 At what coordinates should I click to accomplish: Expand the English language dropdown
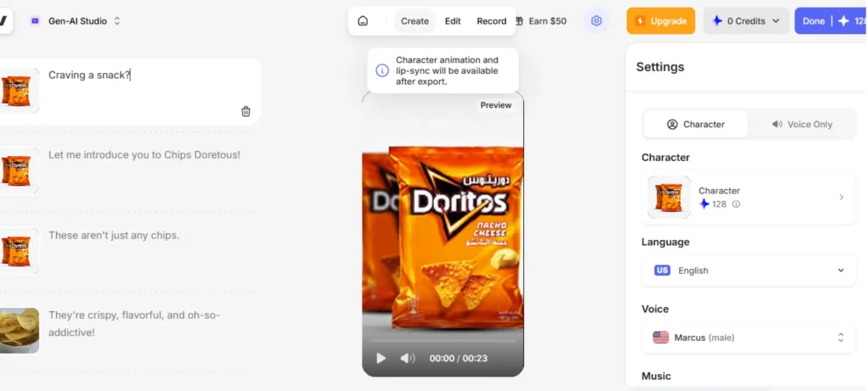(x=748, y=271)
